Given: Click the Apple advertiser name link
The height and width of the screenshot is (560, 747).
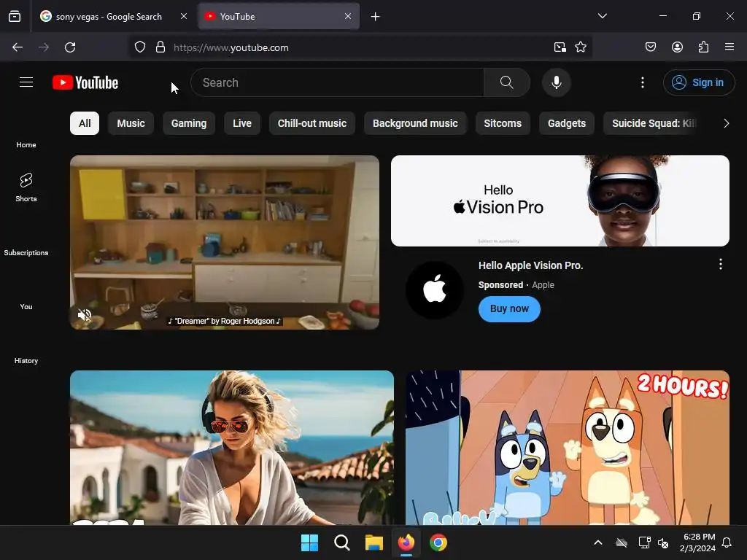Looking at the screenshot, I should (x=543, y=285).
